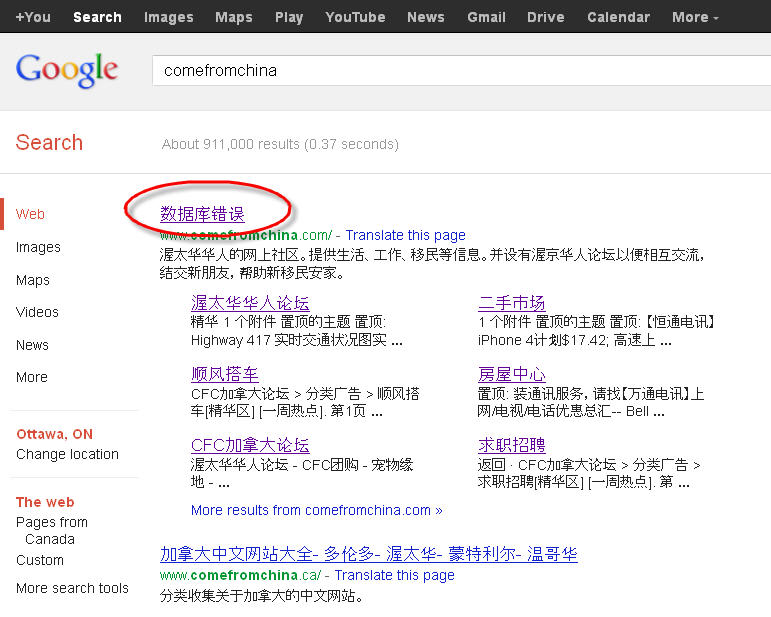Open Gmail from the top navigation bar

click(486, 17)
